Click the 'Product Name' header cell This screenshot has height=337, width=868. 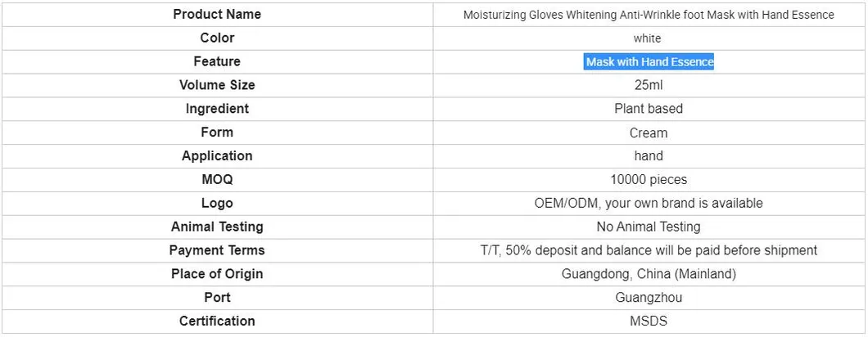(217, 14)
